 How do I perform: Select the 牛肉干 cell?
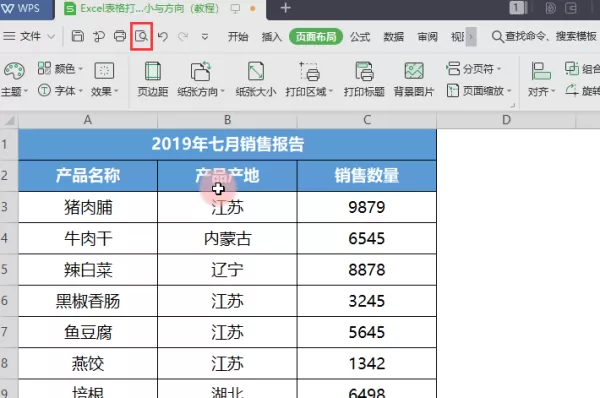(88, 238)
